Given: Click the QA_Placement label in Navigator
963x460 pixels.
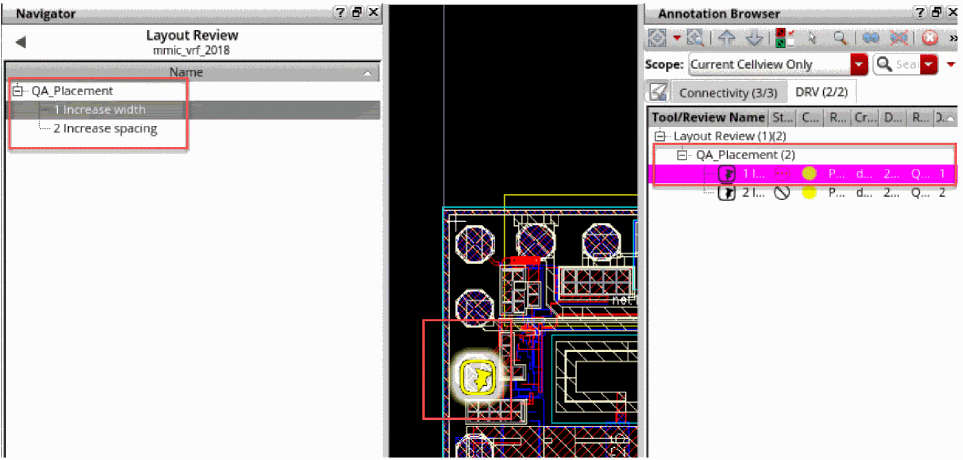Looking at the screenshot, I should tap(72, 91).
